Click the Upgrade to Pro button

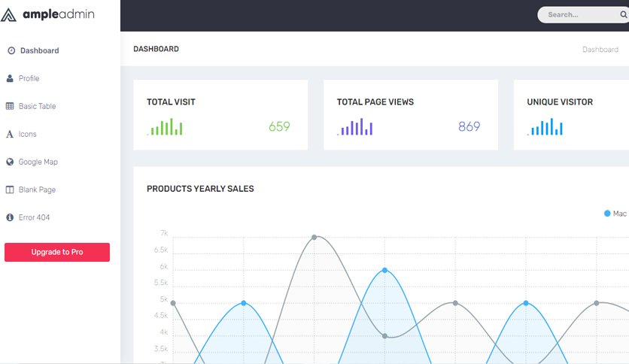click(x=57, y=252)
